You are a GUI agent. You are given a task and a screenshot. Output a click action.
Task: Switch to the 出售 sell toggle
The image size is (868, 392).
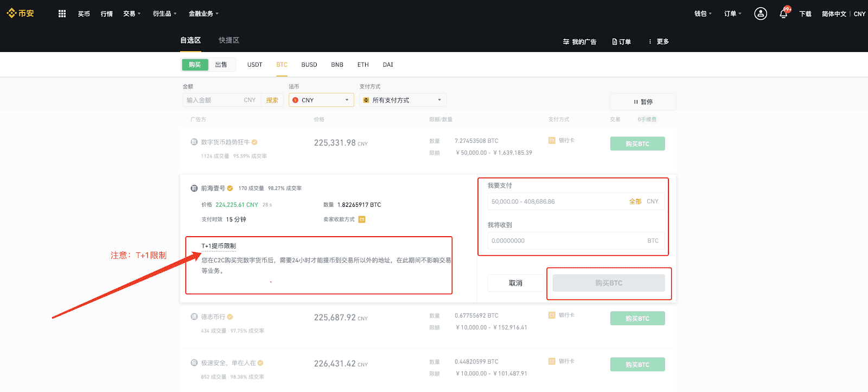point(221,65)
